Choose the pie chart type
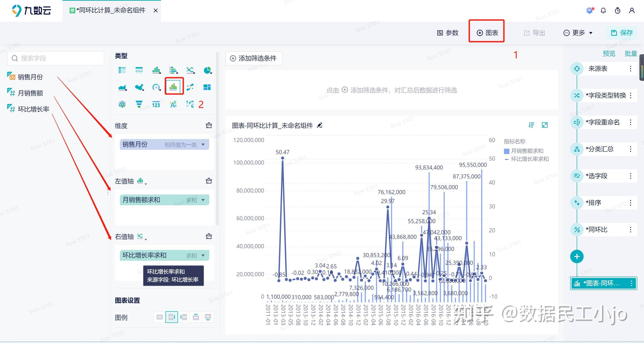The image size is (644, 343). [207, 70]
